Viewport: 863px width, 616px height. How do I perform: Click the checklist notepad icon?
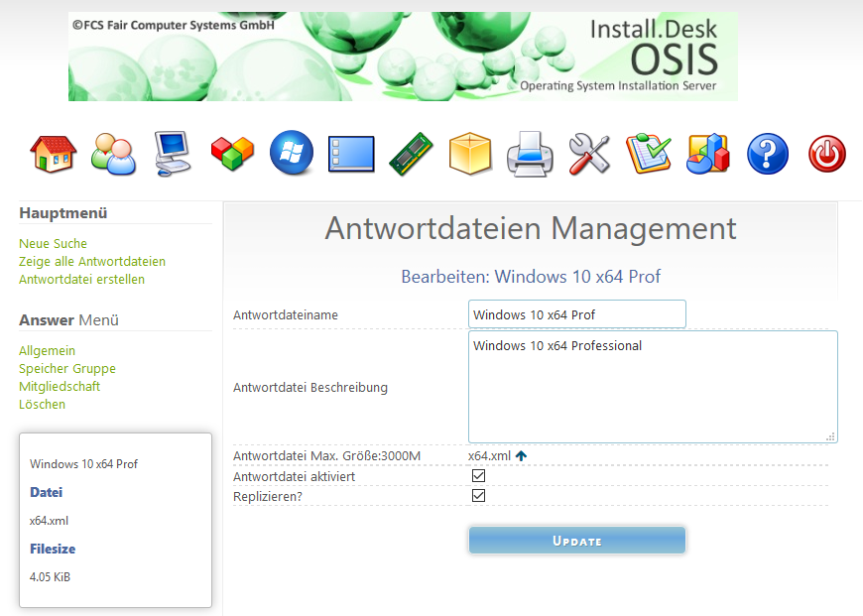649,154
